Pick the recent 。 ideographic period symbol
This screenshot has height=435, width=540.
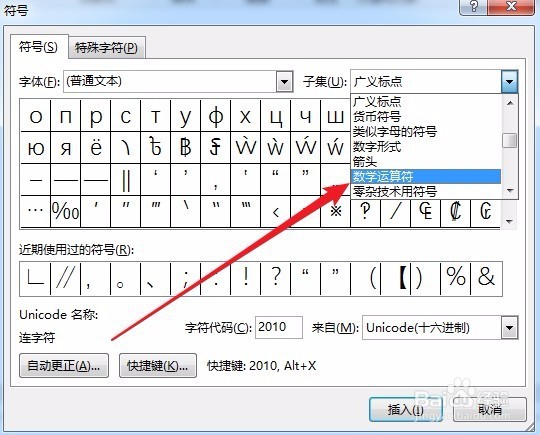[x=126, y=278]
